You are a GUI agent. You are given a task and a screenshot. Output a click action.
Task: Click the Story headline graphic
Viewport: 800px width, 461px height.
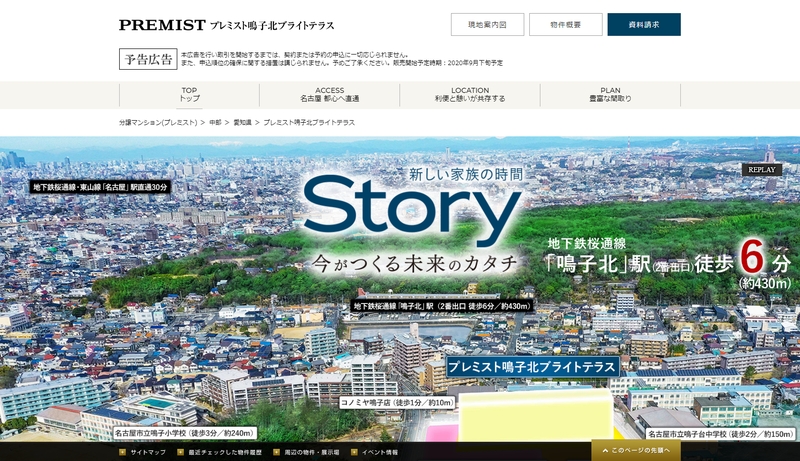(412, 210)
